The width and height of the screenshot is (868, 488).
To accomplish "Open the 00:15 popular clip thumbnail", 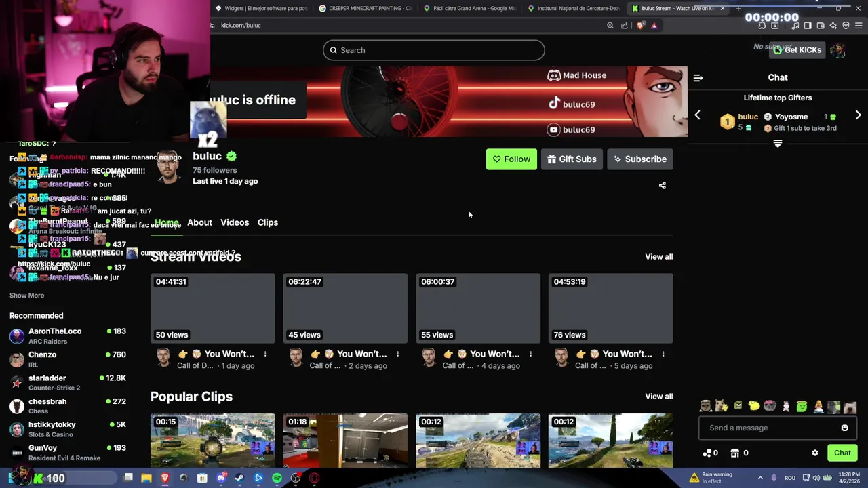I will point(213,441).
